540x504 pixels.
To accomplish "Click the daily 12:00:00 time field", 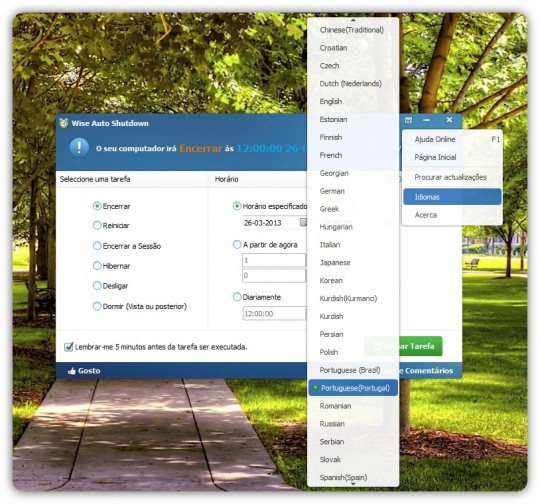I will [x=274, y=313].
